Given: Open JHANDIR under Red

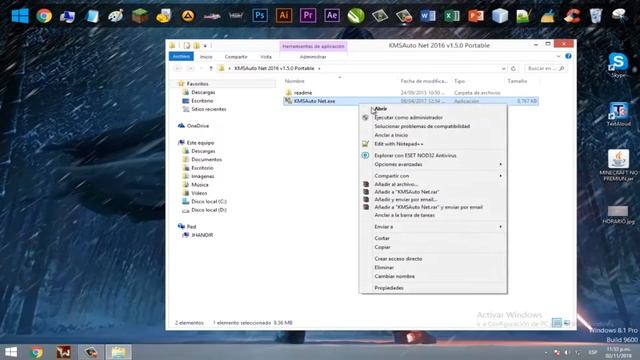Looking at the screenshot, I should tap(202, 235).
